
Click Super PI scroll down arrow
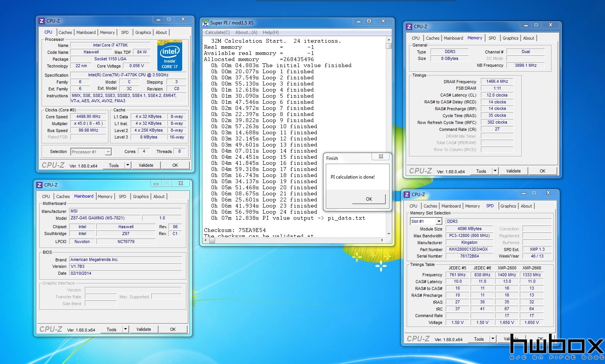[389, 234]
